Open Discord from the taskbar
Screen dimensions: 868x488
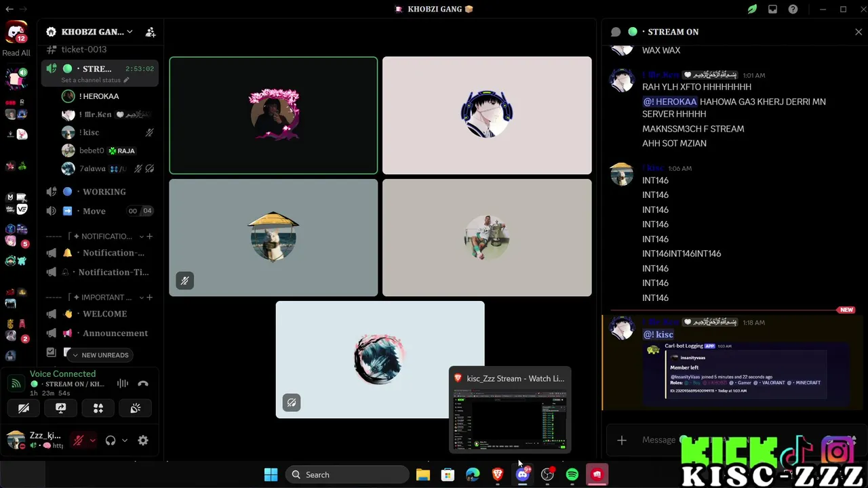(x=522, y=475)
